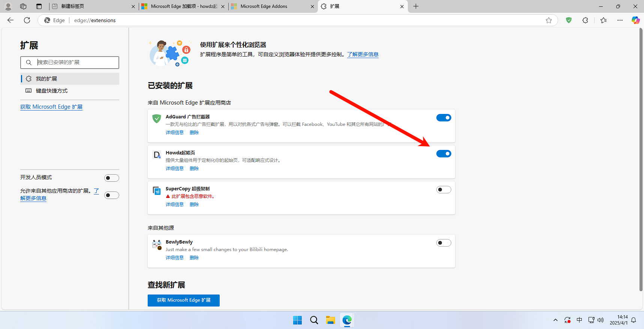Open sidebar link 获取 Microsoft Edge 扩展
The width and height of the screenshot is (644, 329).
coord(51,107)
